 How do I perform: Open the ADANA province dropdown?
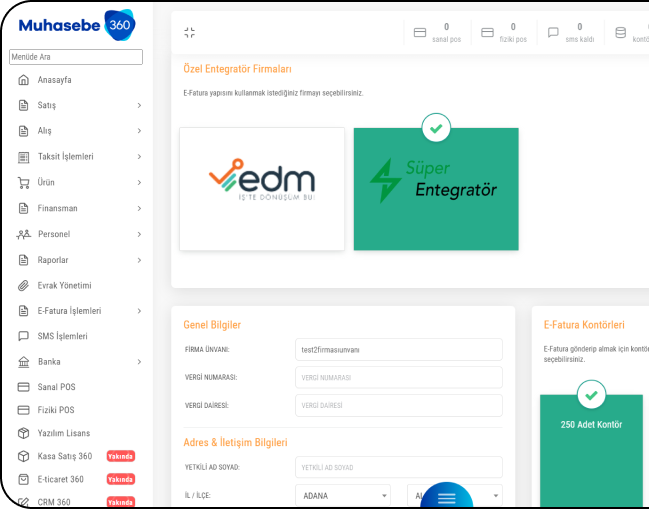click(x=343, y=495)
